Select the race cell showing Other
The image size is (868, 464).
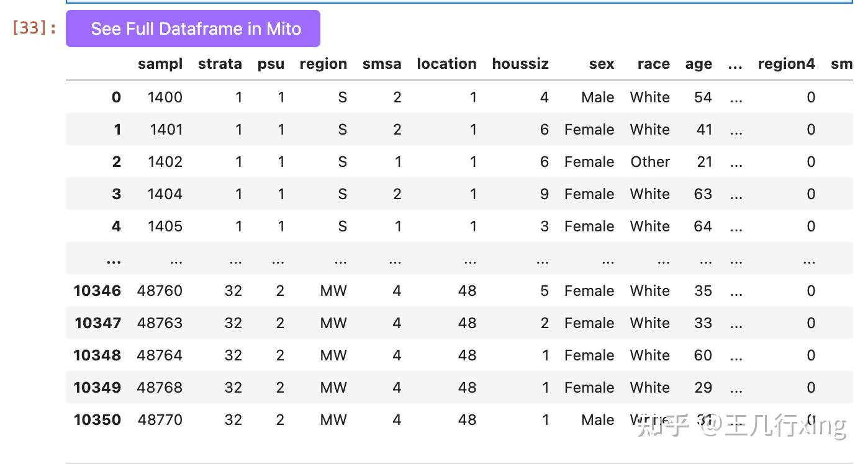click(x=650, y=162)
